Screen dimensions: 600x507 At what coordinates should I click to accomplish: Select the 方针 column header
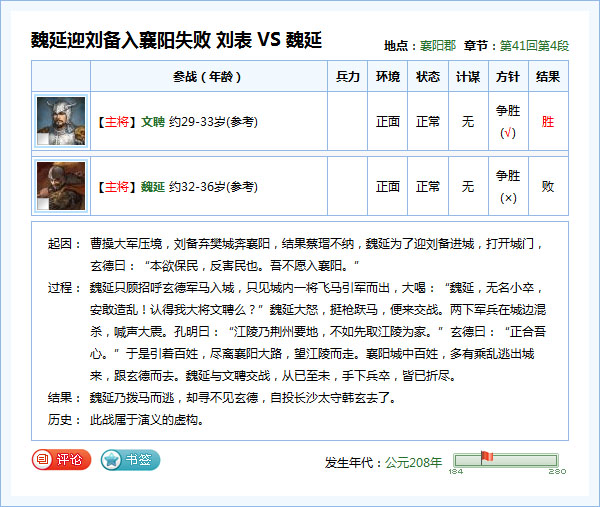point(507,76)
